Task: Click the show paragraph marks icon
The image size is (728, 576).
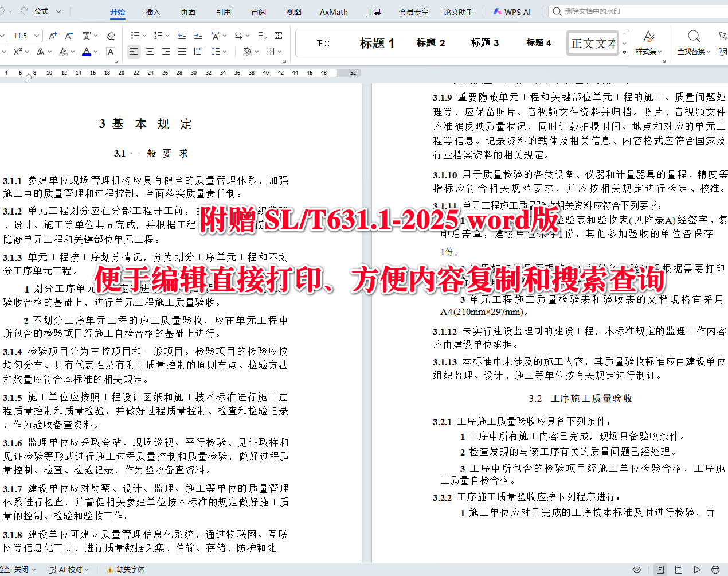Action: click(x=279, y=36)
